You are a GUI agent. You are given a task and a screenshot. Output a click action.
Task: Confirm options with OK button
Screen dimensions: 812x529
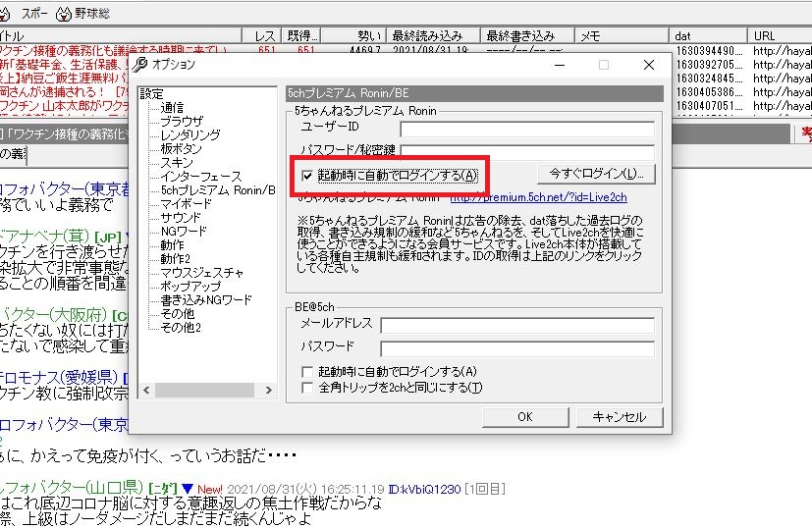point(525,417)
